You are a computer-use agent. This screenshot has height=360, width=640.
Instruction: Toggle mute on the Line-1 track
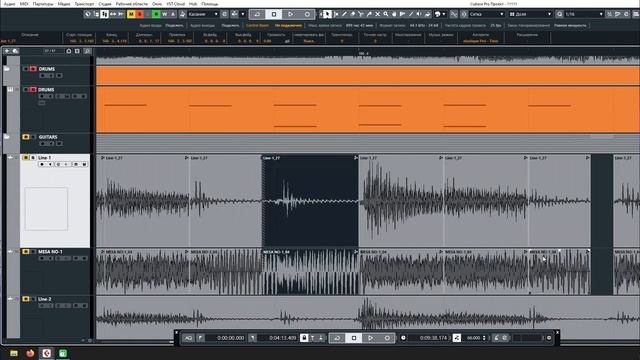tap(26, 158)
